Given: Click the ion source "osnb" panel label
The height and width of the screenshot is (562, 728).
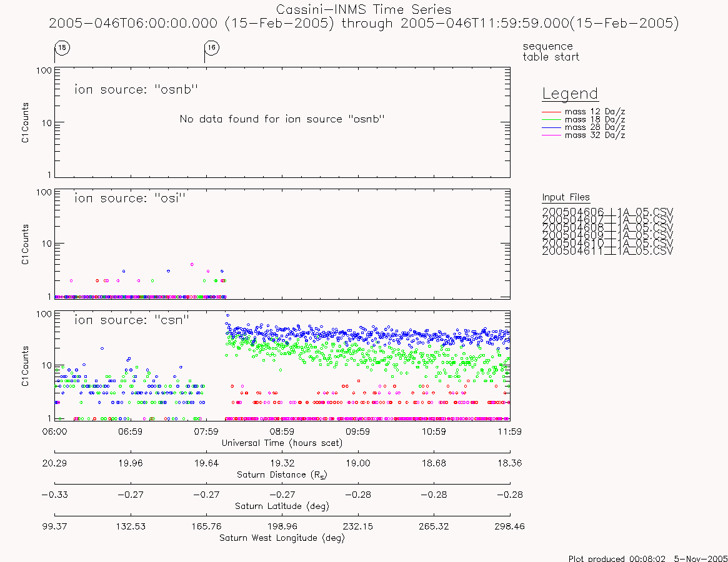Looking at the screenshot, I should pos(136,89).
